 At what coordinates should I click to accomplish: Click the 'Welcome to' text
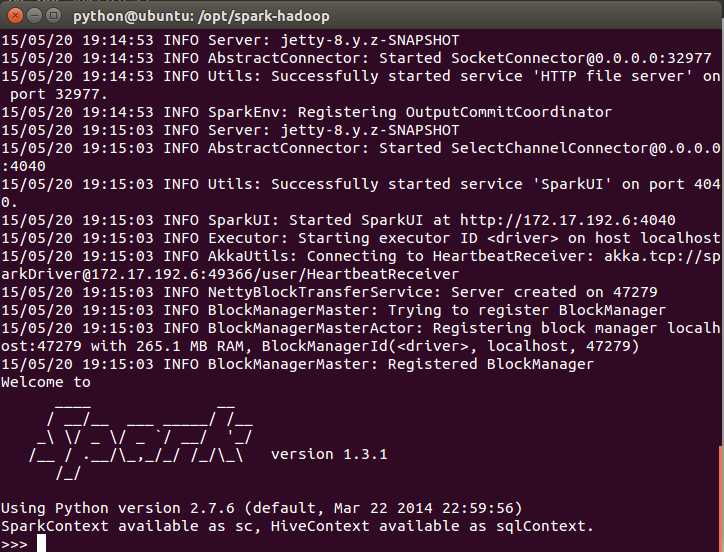46,382
